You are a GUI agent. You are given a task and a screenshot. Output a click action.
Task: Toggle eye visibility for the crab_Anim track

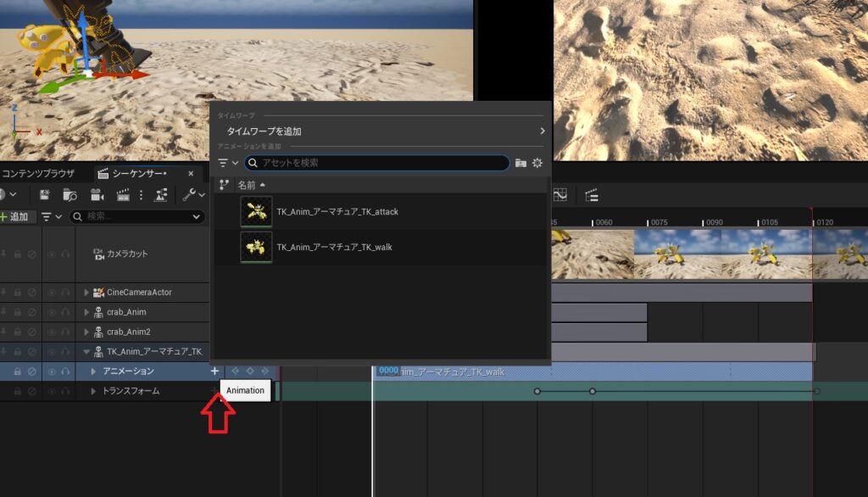52,312
